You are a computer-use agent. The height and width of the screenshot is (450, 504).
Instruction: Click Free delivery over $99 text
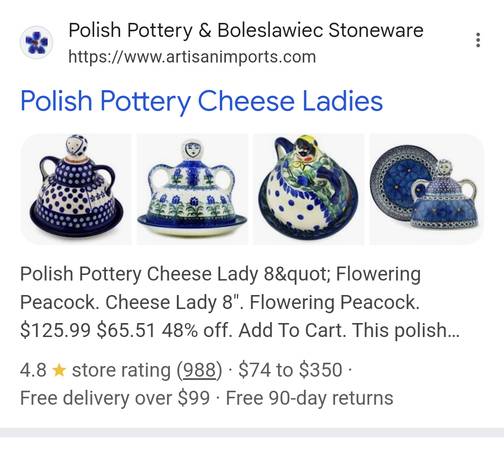[115, 398]
